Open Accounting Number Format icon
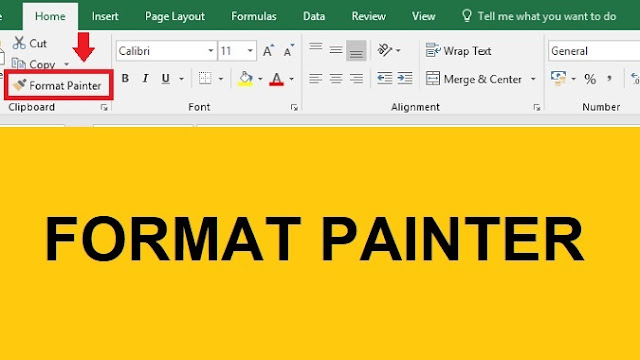 [x=558, y=78]
